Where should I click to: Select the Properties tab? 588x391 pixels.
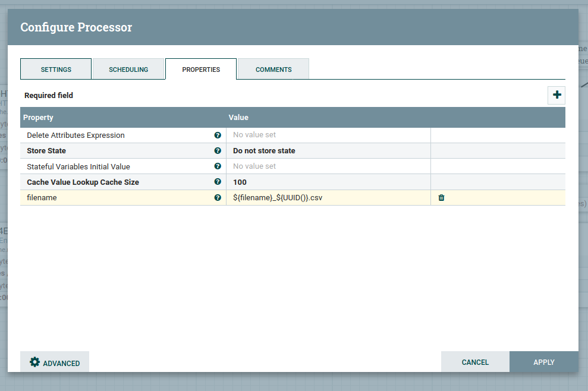201,70
